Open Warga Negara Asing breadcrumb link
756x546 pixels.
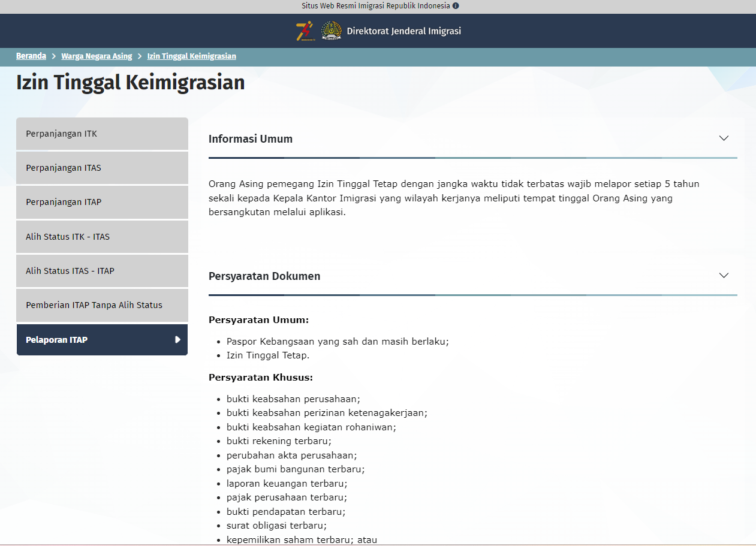point(97,56)
